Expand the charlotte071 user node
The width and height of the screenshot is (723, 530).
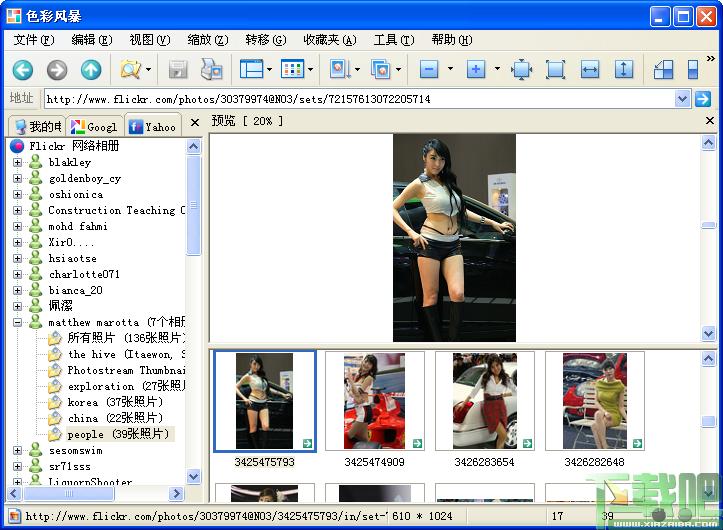click(x=18, y=274)
